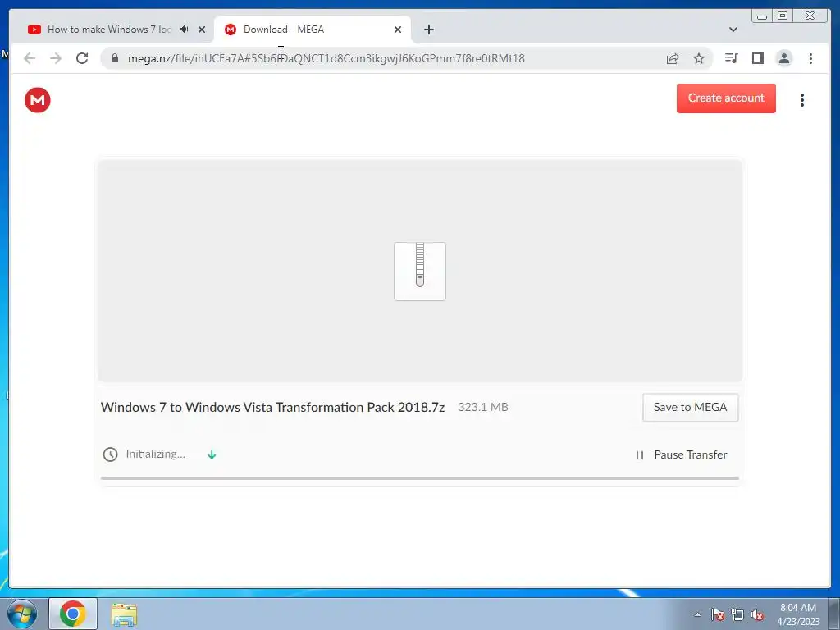Click Save to MEGA button
840x630 pixels.
coord(690,407)
